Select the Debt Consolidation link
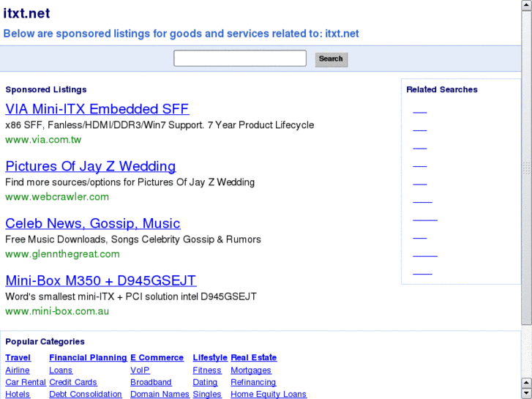Screen dimensions: 532x399 (x=86, y=394)
